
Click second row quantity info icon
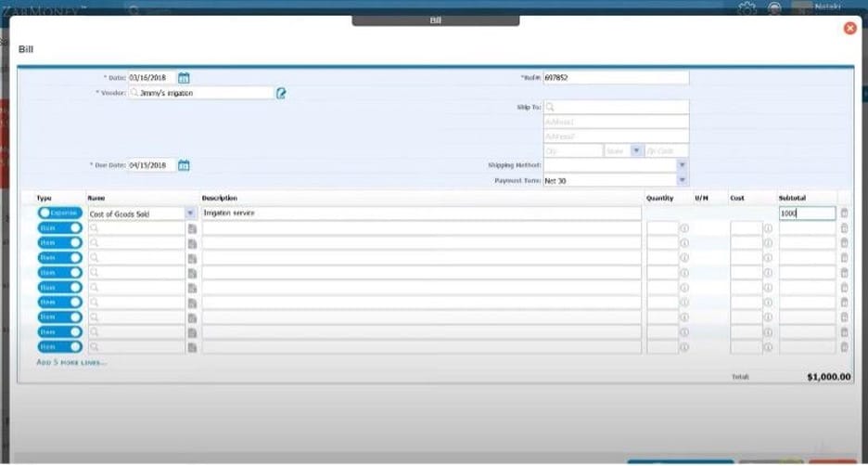[683, 228]
